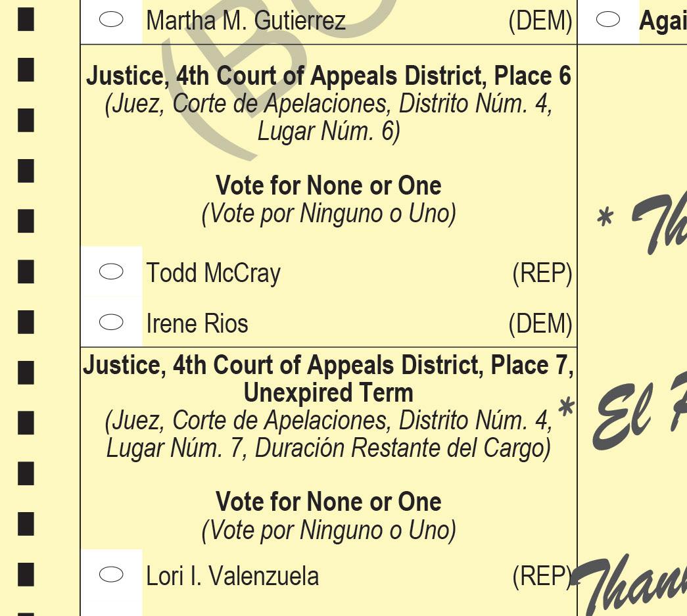Image resolution: width=687 pixels, height=616 pixels.
Task: Click the (REP) label beside Lori I. Valenzuela
Action: 542,576
